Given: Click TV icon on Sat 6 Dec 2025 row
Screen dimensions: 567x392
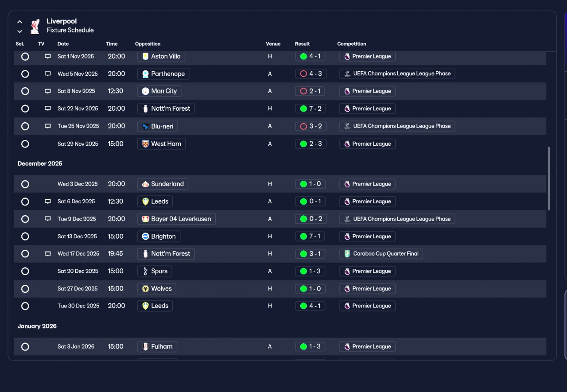Looking at the screenshot, I should click(48, 202).
